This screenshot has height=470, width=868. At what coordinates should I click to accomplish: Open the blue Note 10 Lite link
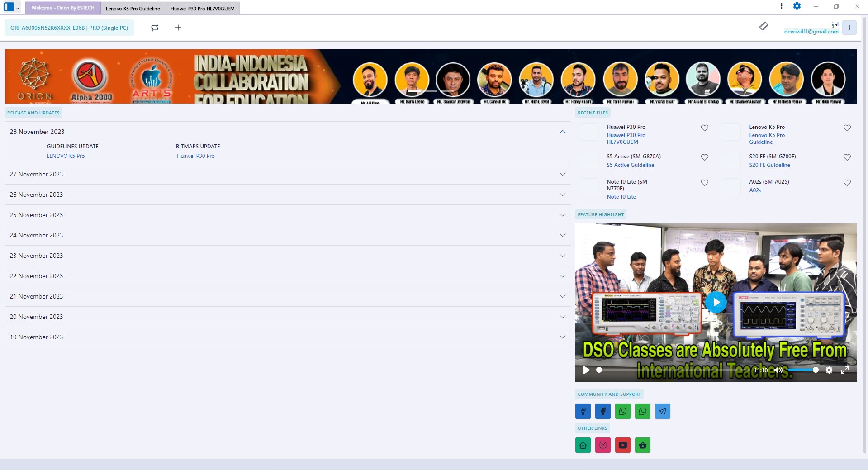621,197
